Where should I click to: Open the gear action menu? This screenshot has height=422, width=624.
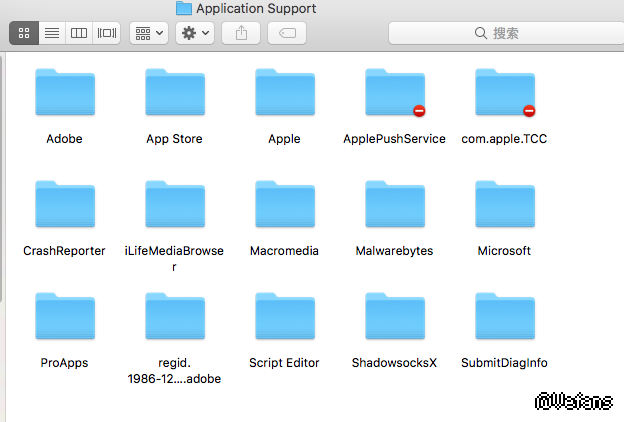pyautogui.click(x=194, y=33)
